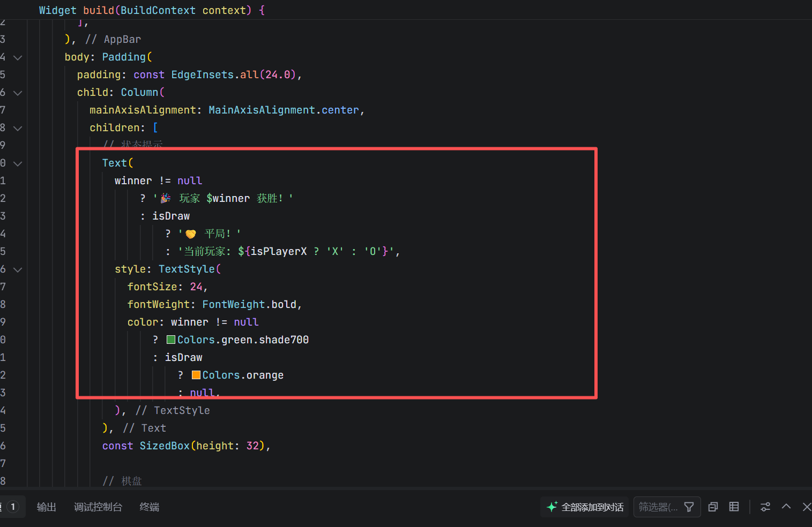The width and height of the screenshot is (812, 527).
Task: Click the ), // AppBar closing line
Action: click(103, 39)
